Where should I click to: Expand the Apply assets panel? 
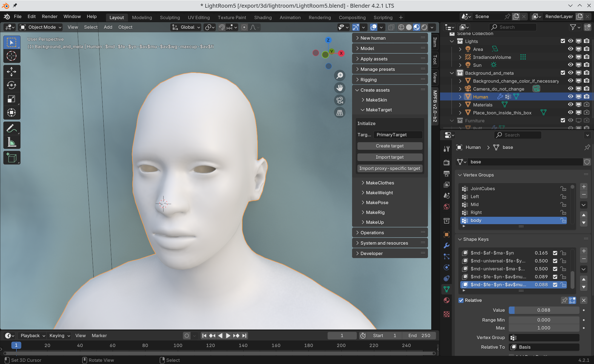[x=390, y=59]
